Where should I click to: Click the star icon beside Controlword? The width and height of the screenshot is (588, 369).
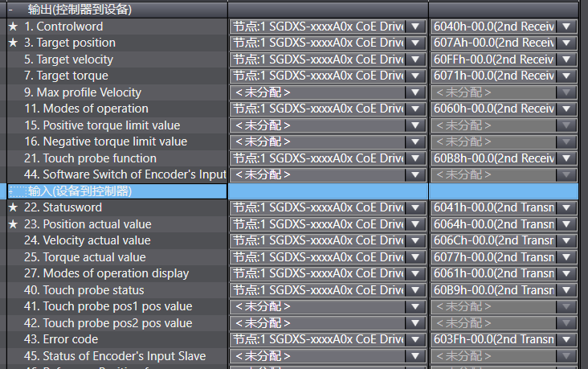13,27
